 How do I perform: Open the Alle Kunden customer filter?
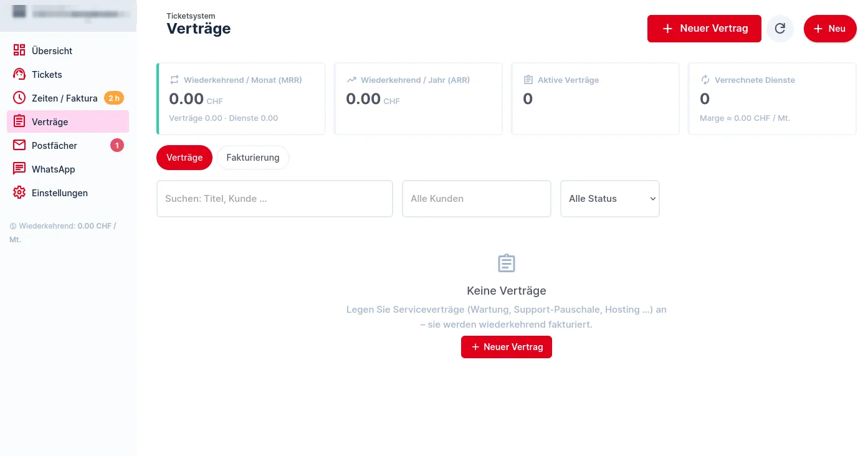pos(477,199)
